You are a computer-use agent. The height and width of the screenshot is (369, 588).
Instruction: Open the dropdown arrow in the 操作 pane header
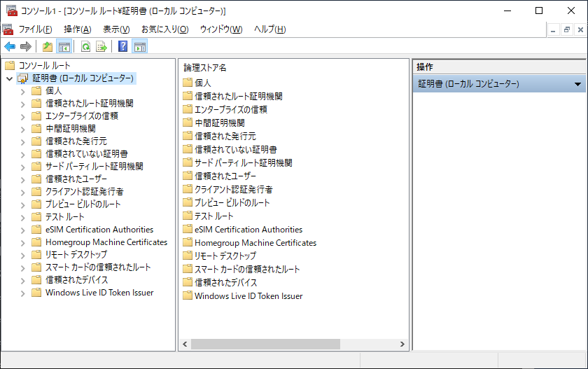pyautogui.click(x=577, y=85)
